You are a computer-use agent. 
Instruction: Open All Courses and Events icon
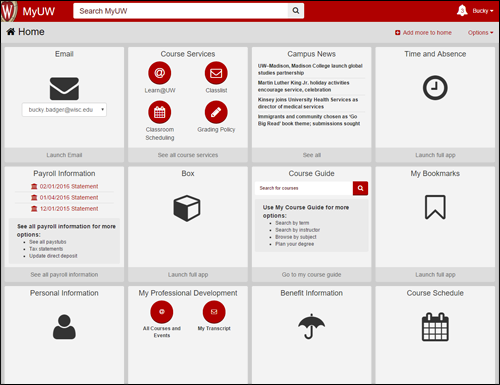[x=162, y=312]
